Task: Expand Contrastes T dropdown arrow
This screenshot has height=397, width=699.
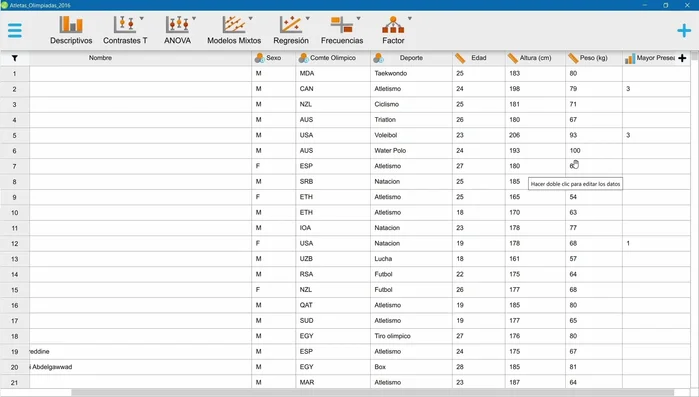Action: [142, 18]
